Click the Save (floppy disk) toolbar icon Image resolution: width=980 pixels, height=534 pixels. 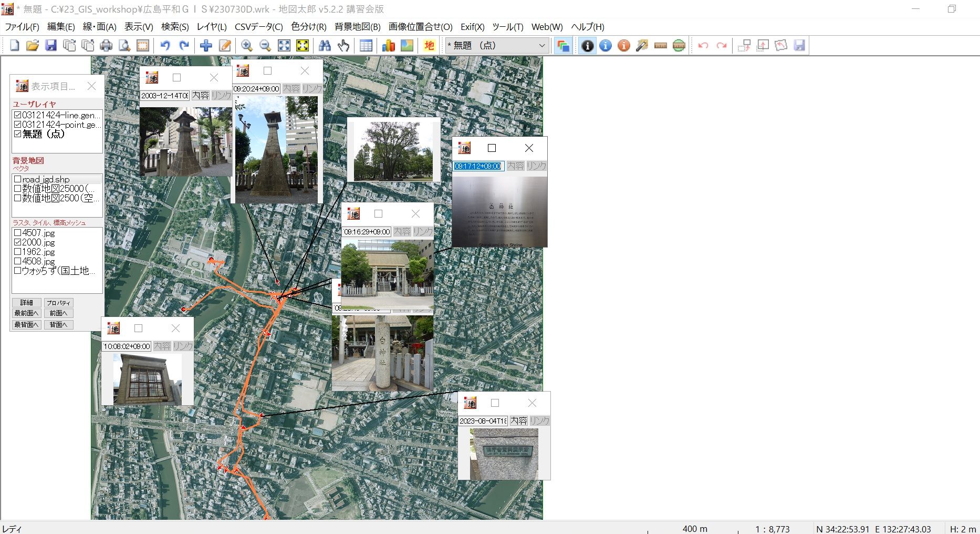coord(51,46)
